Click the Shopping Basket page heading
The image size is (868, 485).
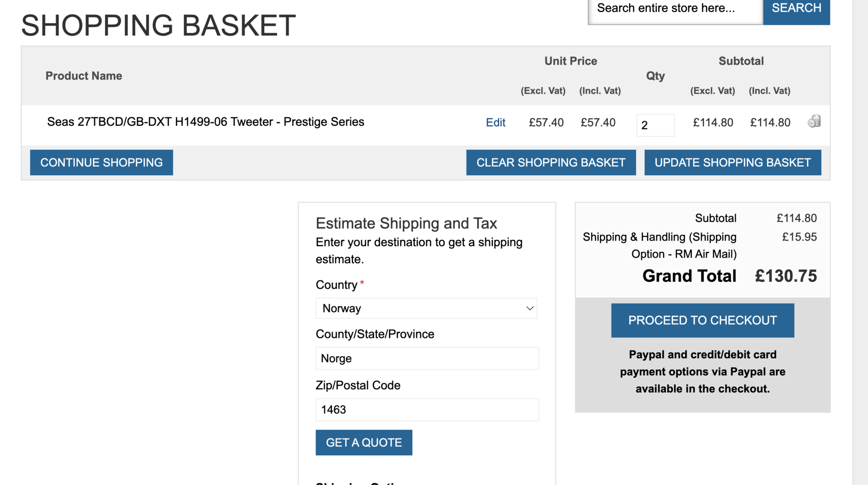(158, 25)
